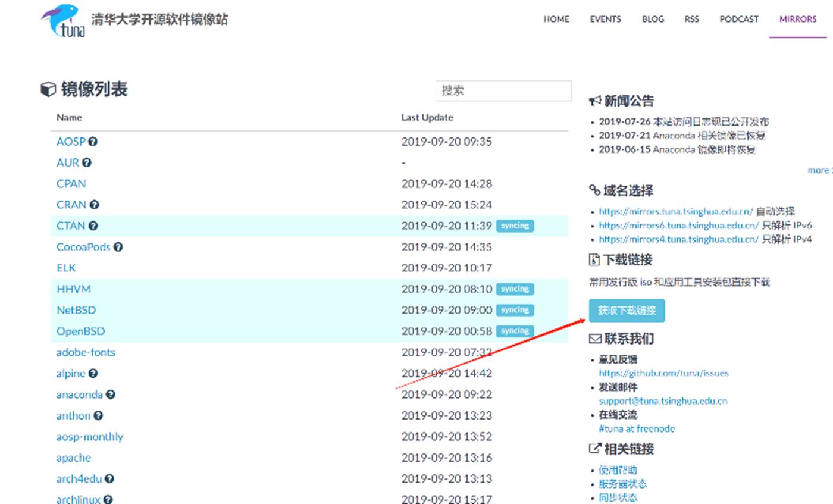This screenshot has width=833, height=504.
Task: Click the TUNA fish logo
Action: click(x=63, y=21)
